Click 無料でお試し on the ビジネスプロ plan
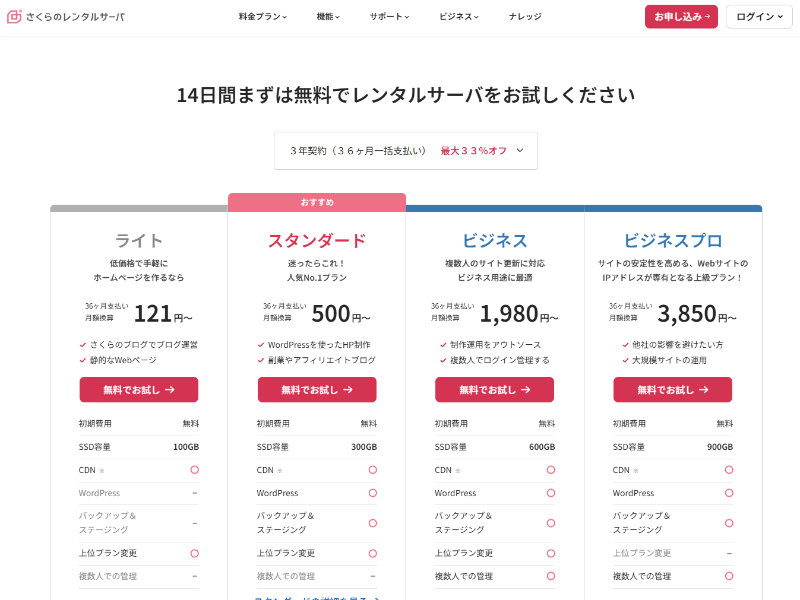This screenshot has width=800, height=600. [672, 390]
